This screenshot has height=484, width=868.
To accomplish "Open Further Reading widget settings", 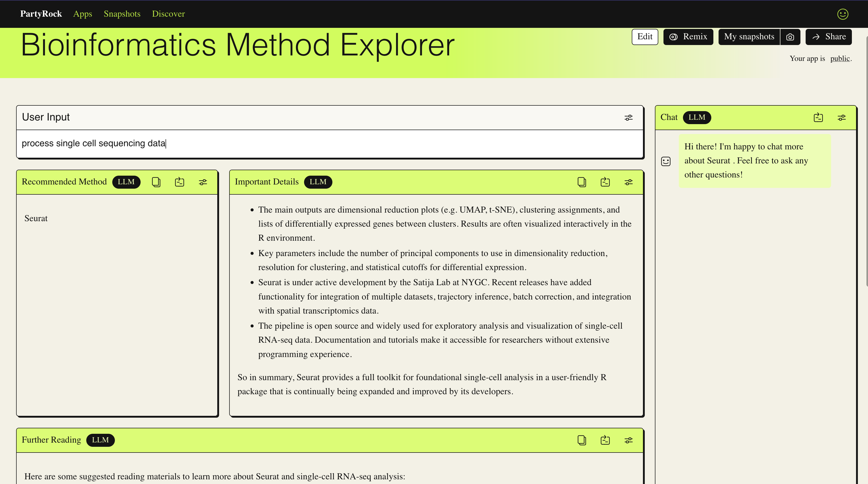I will pyautogui.click(x=628, y=440).
